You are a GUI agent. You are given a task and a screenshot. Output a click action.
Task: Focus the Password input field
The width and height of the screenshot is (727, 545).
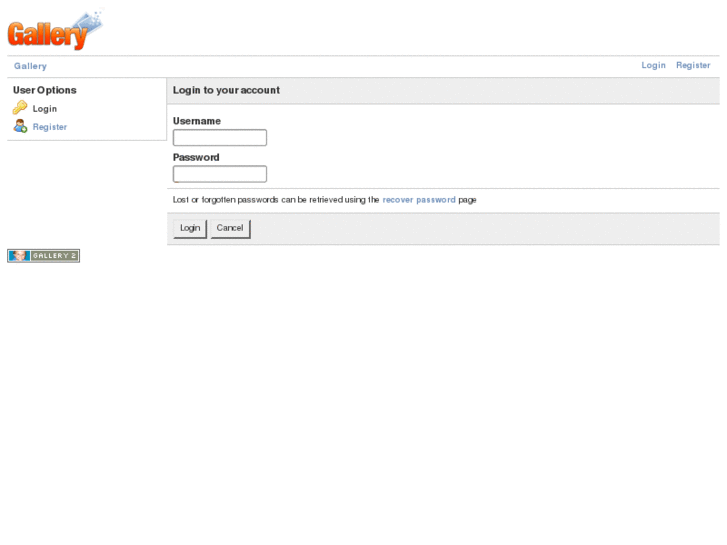[220, 174]
